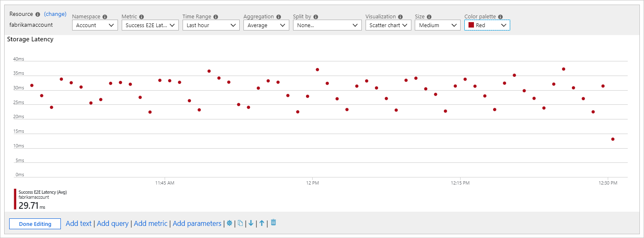This screenshot has width=644, height=238.
Task: Click info icon next to Visualization
Action: coord(400,17)
